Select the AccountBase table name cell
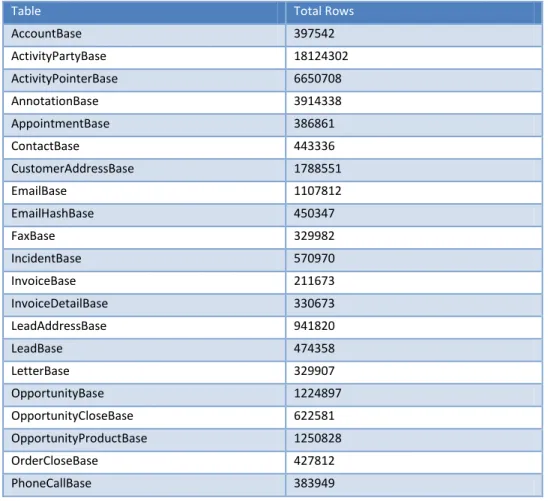 point(144,35)
